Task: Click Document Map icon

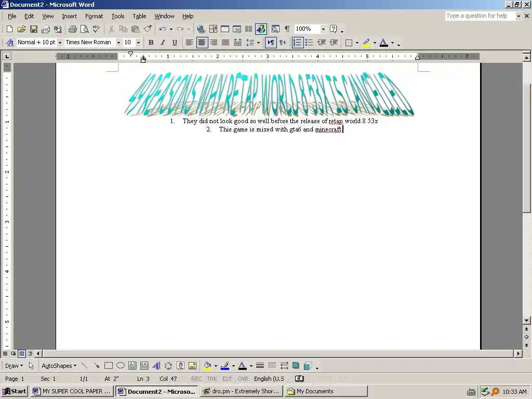Action: click(275, 29)
